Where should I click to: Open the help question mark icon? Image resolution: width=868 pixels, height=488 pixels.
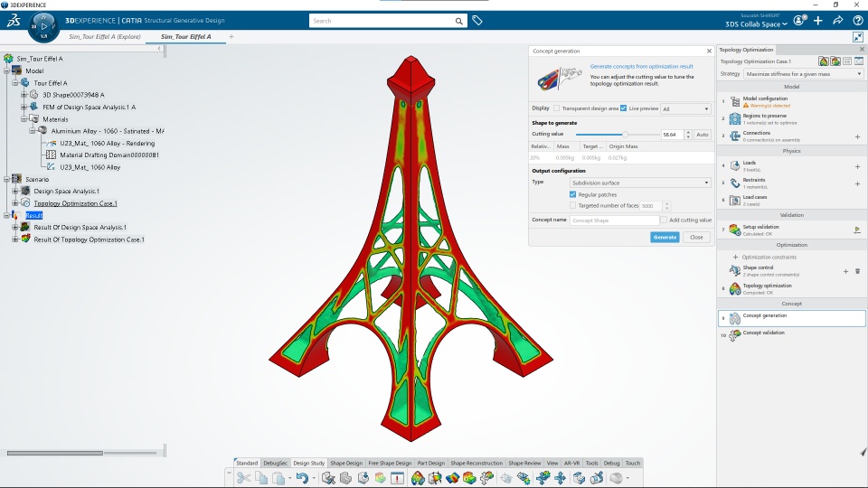(x=857, y=21)
